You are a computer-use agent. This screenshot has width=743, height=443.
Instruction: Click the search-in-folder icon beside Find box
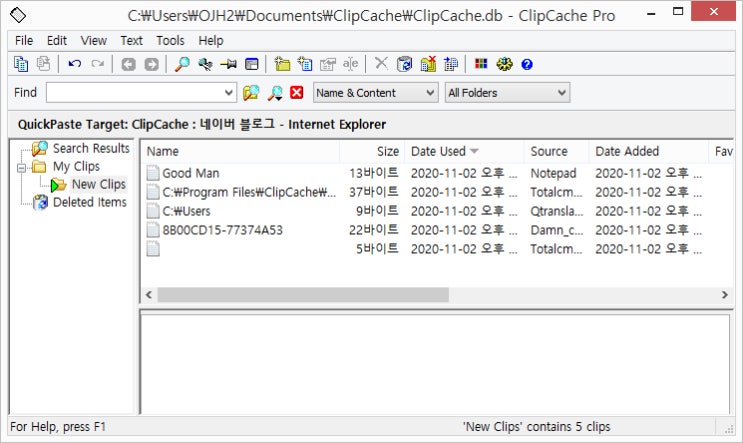[251, 92]
